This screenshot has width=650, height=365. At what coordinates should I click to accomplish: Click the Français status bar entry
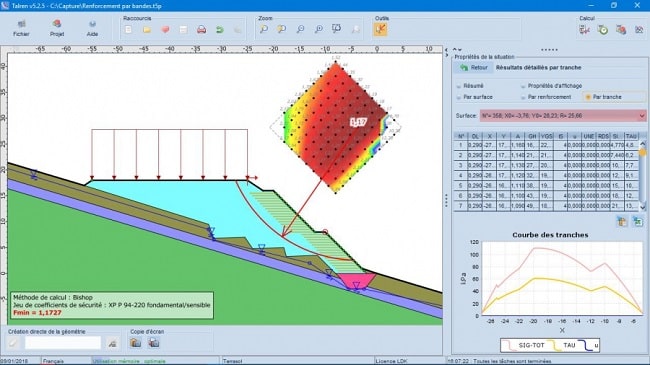[53, 361]
